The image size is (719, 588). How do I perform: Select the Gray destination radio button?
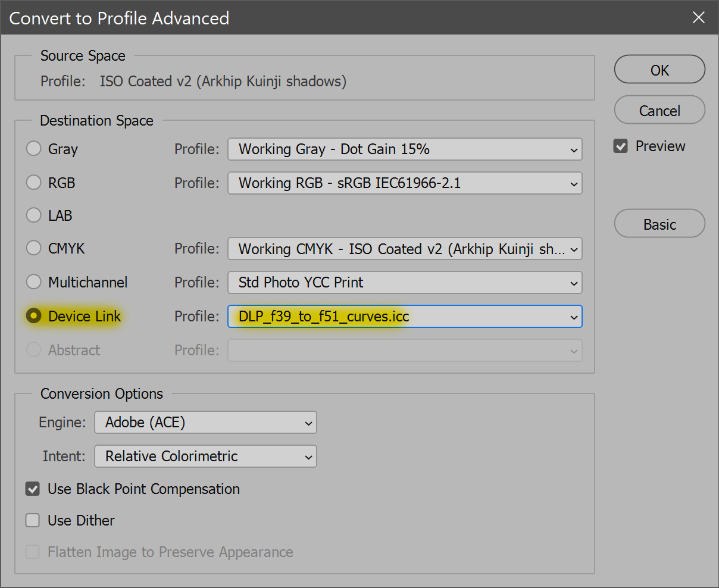tap(34, 149)
